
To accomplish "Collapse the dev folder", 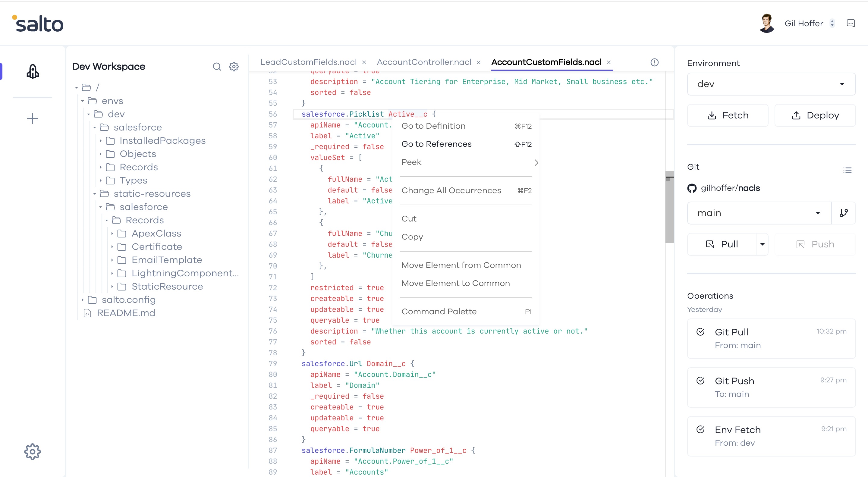I will 89,114.
